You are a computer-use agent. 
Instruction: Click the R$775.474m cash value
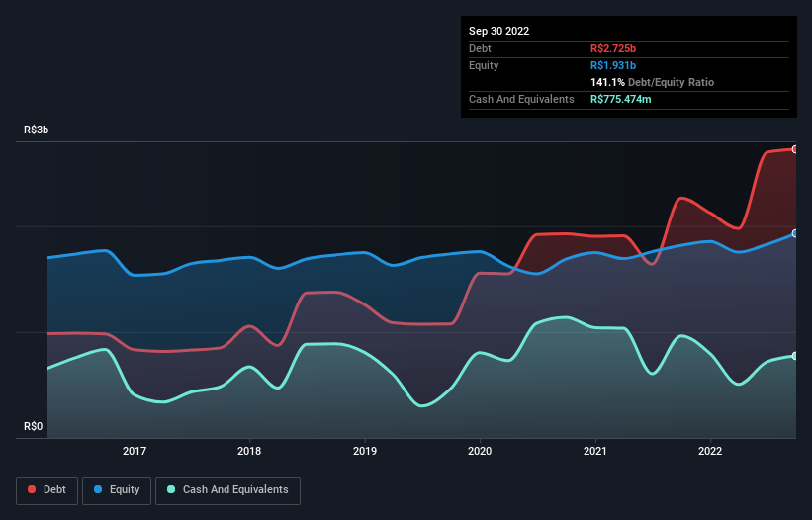pos(620,99)
